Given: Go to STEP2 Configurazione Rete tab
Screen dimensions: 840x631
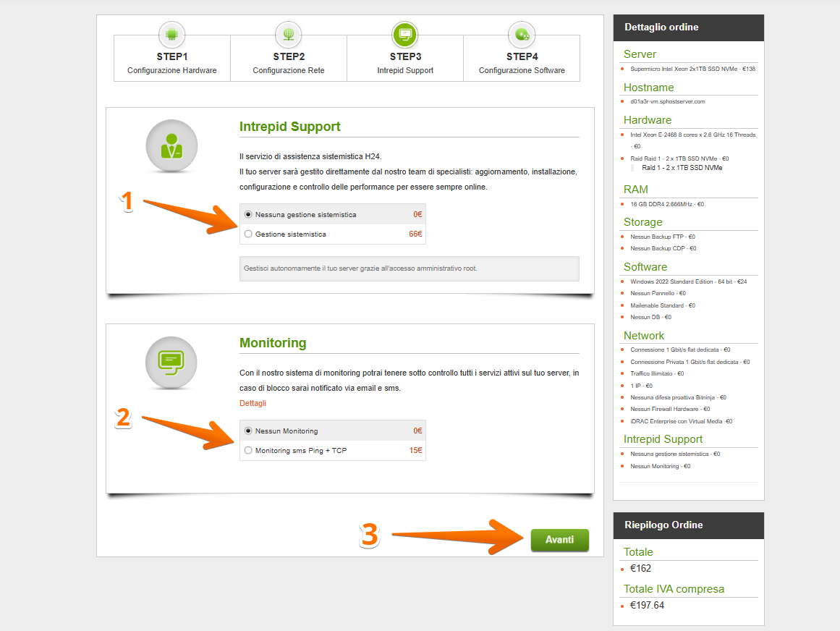Looking at the screenshot, I should [289, 64].
